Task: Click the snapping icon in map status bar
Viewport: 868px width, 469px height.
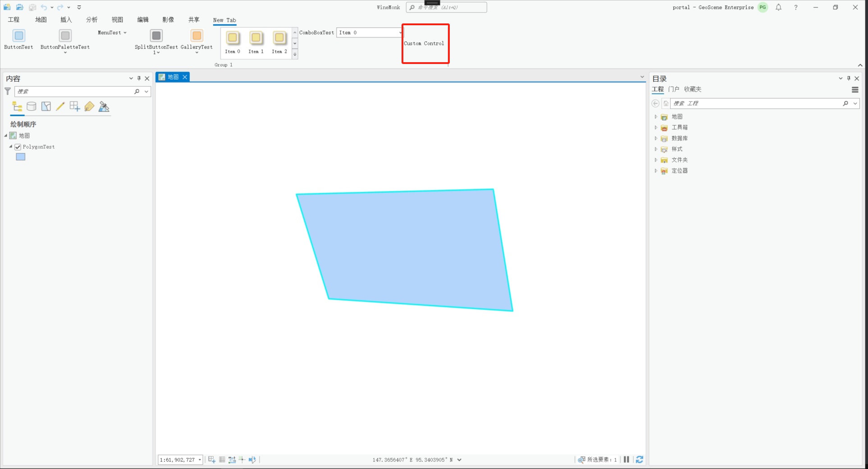Action: pos(212,460)
